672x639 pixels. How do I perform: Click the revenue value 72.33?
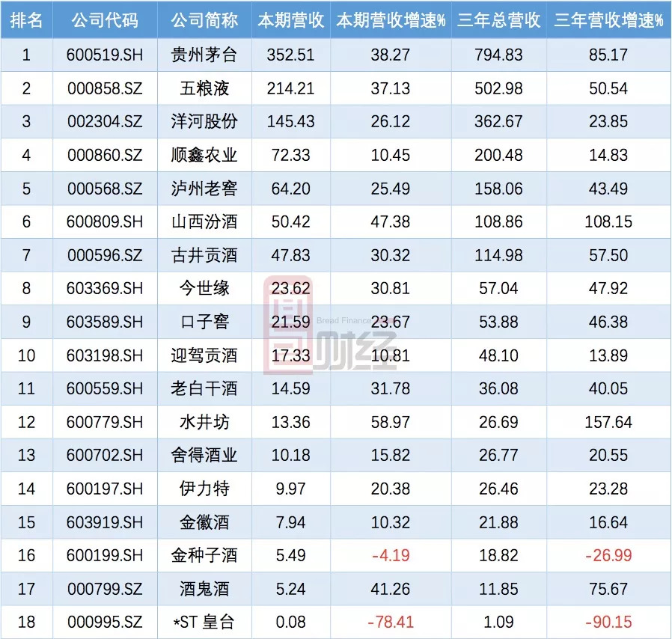pyautogui.click(x=290, y=155)
